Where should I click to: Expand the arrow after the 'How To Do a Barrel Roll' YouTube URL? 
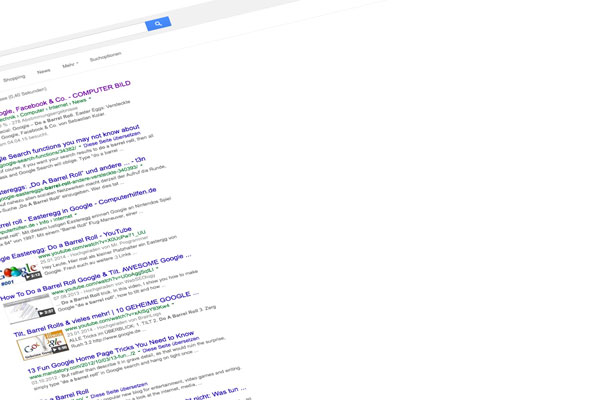click(x=157, y=268)
